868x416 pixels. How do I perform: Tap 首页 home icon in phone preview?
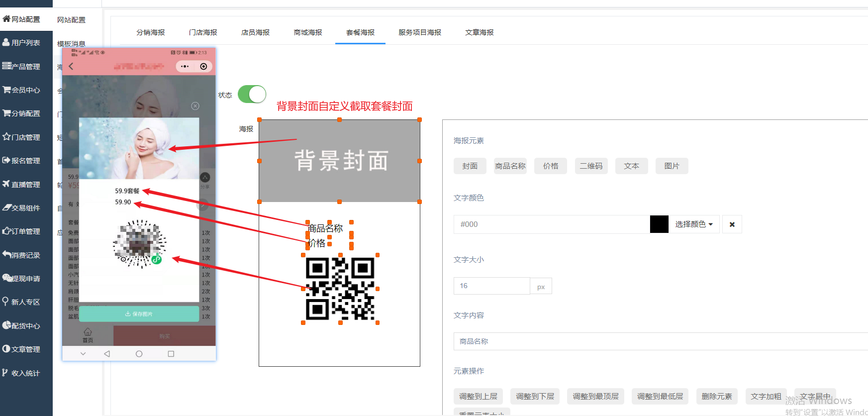click(x=88, y=335)
